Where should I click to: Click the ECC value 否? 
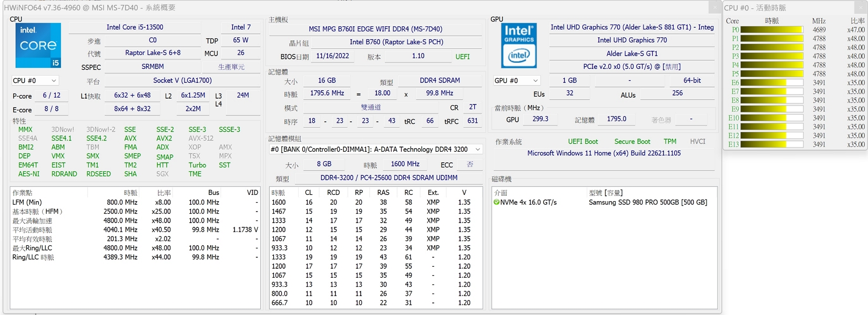pyautogui.click(x=470, y=164)
